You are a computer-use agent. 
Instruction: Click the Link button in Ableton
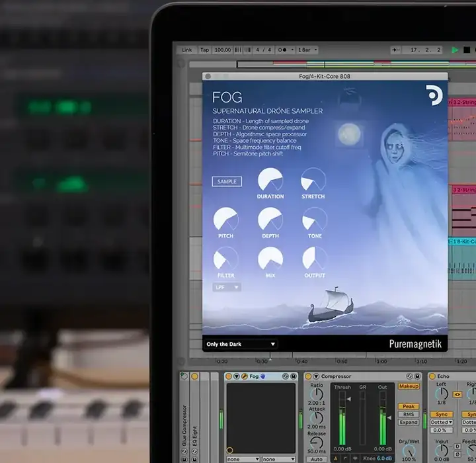(186, 50)
